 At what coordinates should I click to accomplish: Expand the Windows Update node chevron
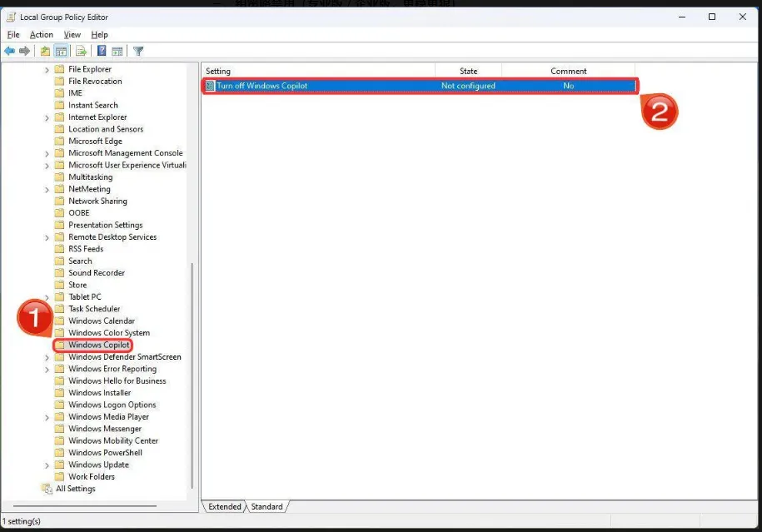(x=47, y=465)
